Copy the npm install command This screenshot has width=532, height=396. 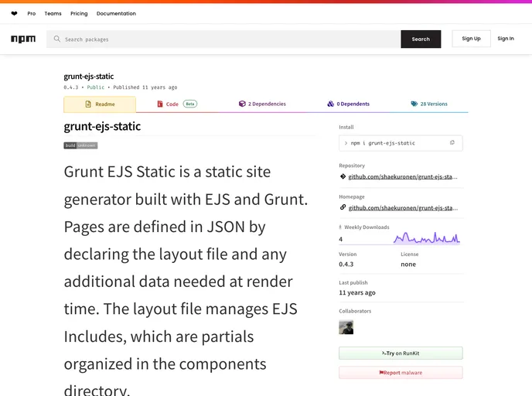[x=452, y=143]
